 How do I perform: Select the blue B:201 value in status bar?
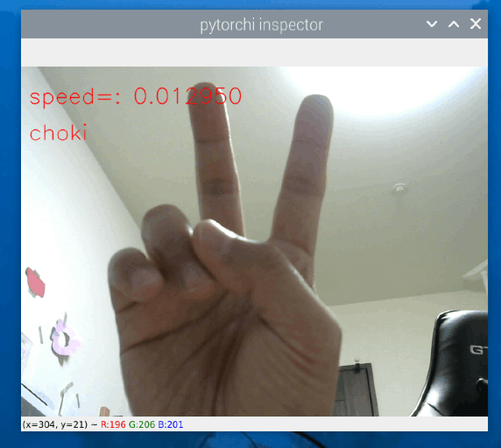click(171, 424)
